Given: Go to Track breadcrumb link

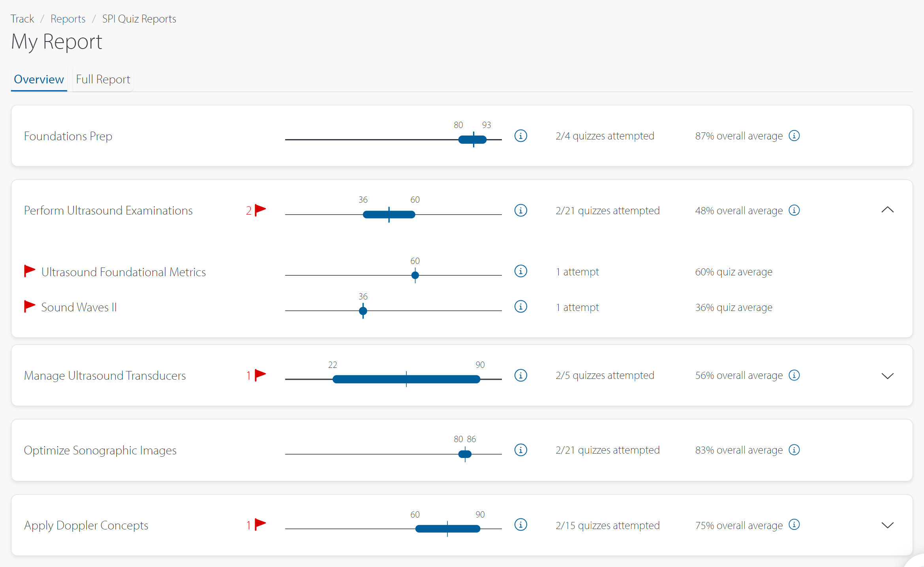Looking at the screenshot, I should [x=22, y=19].
